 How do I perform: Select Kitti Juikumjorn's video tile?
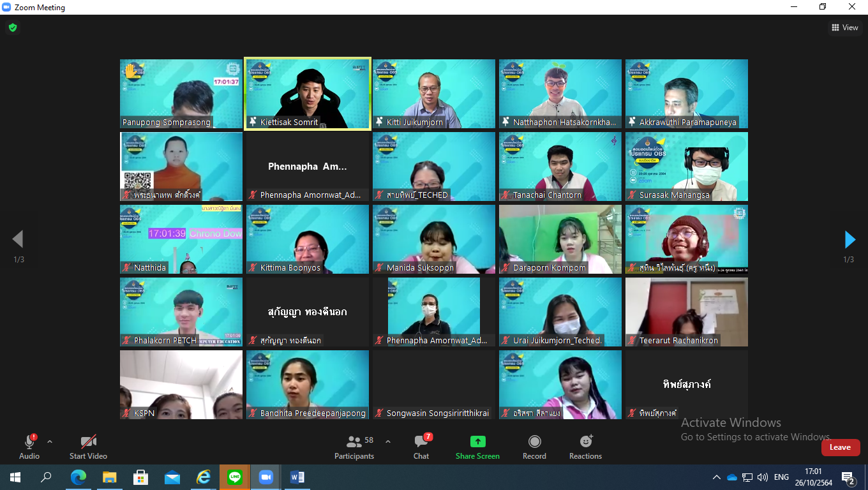click(x=434, y=94)
